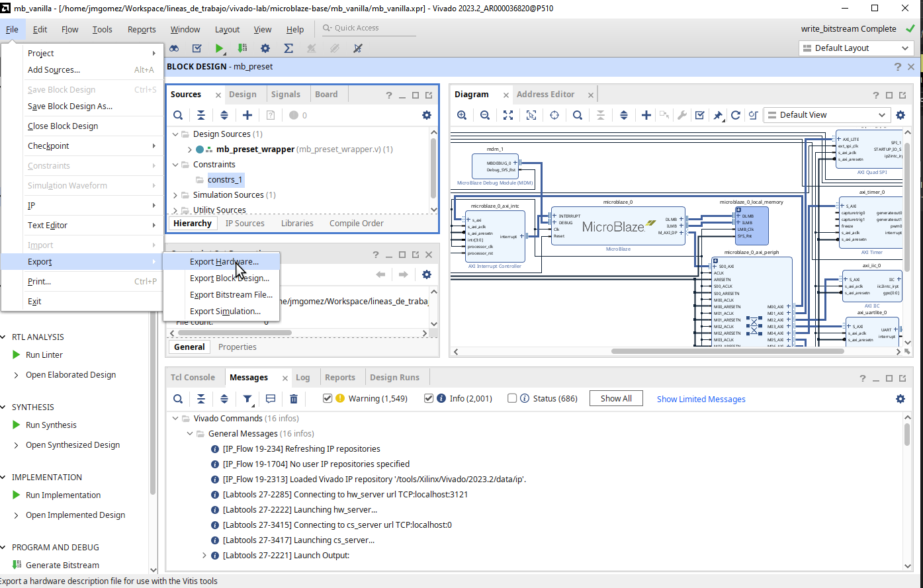The image size is (923, 588).
Task: Open Settings gear in the main toolbar
Action: pos(265,48)
